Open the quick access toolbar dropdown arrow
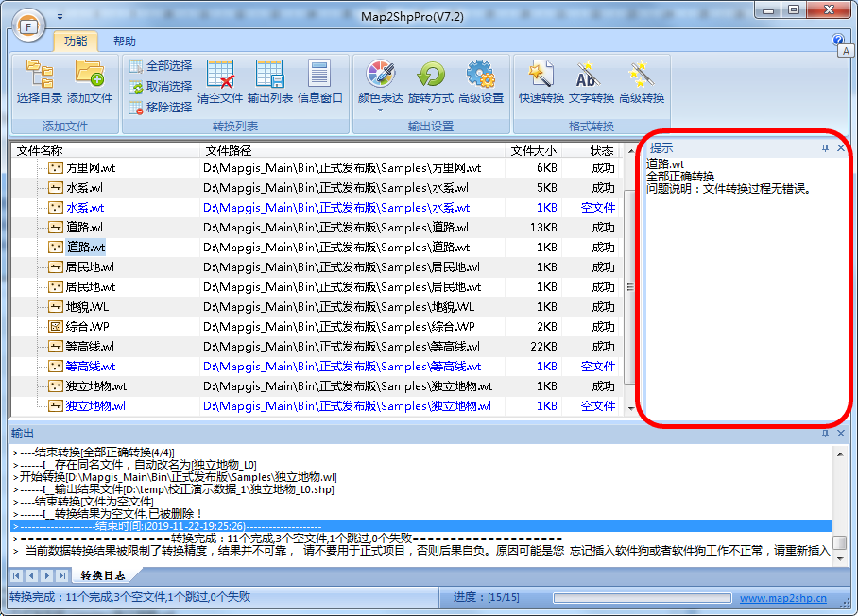The width and height of the screenshot is (858, 616). click(x=60, y=17)
